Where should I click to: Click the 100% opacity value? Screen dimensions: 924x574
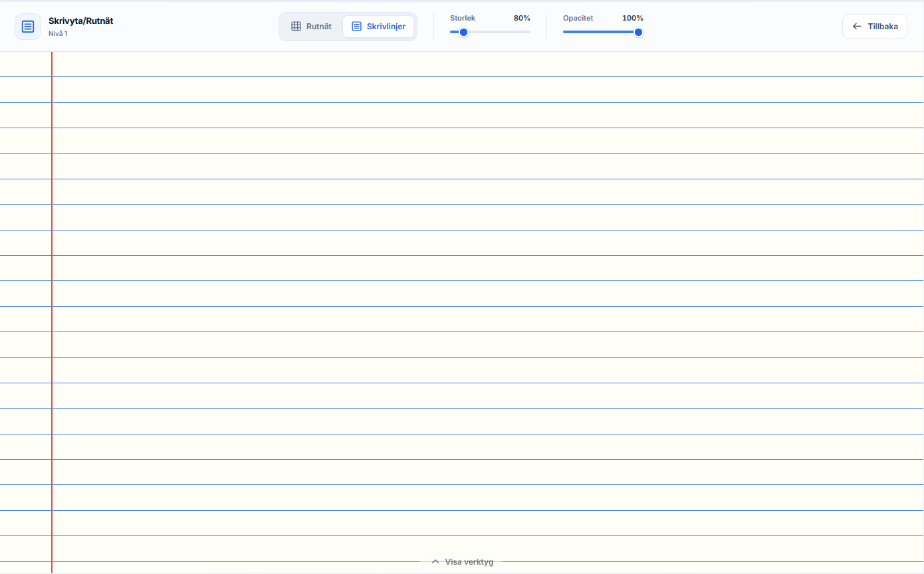click(x=633, y=18)
